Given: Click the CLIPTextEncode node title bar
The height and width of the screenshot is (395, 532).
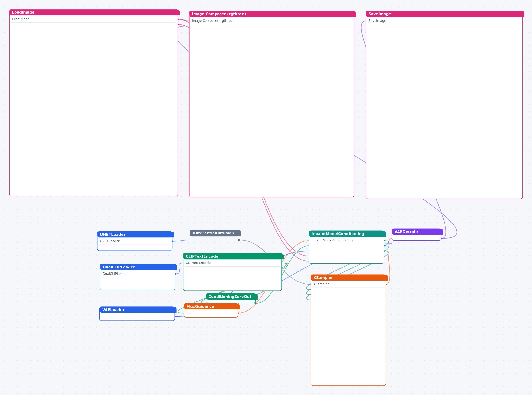Looking at the screenshot, I should pos(233,256).
